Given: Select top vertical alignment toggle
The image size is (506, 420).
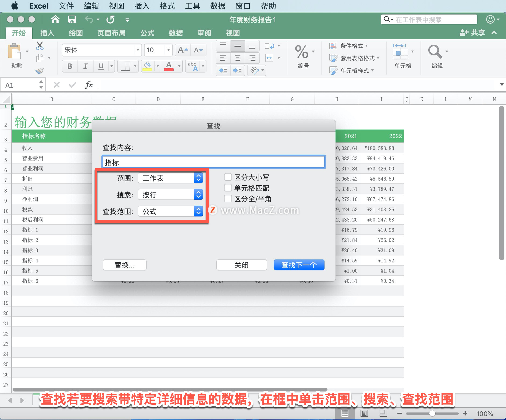Looking at the screenshot, I should pos(223,46).
